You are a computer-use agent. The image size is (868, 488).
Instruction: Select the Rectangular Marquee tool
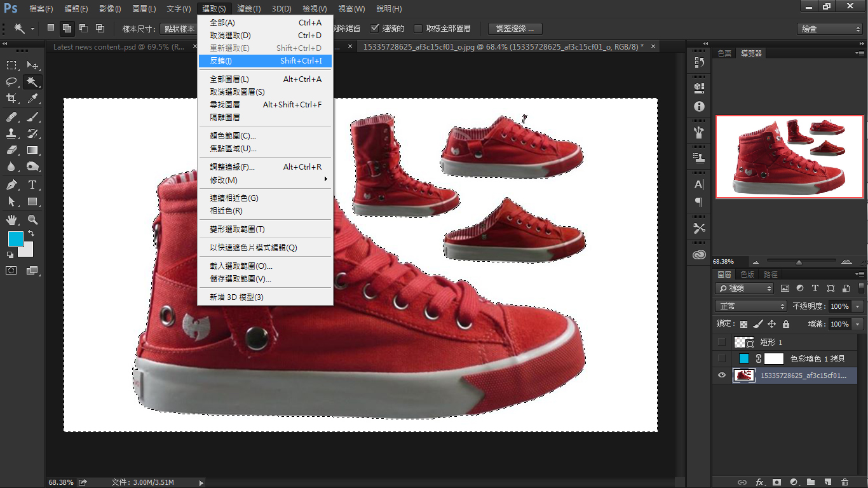pyautogui.click(x=11, y=65)
